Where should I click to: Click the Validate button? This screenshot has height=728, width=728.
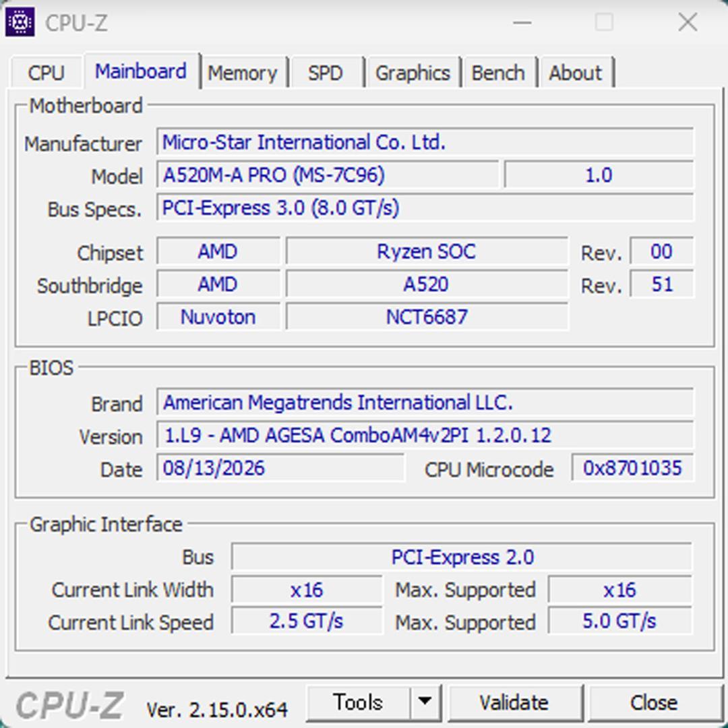tap(514, 702)
